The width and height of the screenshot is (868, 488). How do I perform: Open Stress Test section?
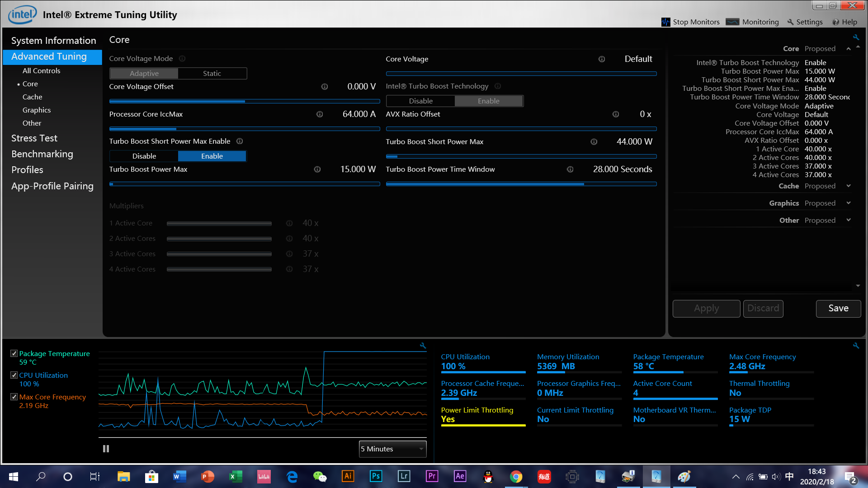[34, 138]
